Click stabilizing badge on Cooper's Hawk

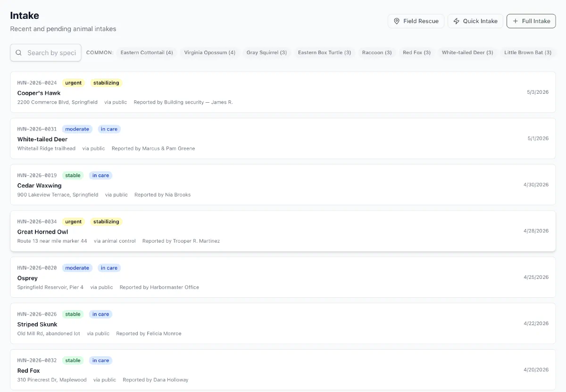click(x=107, y=83)
